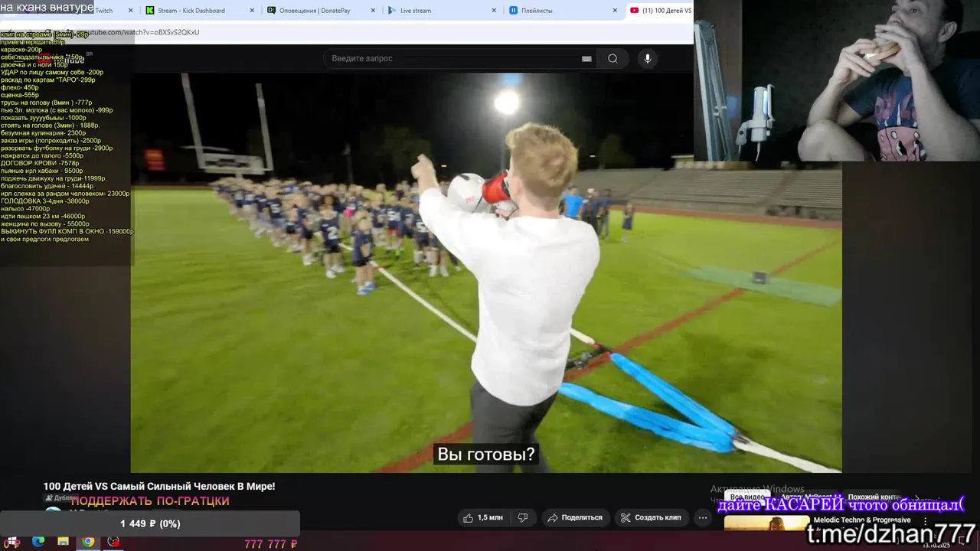Open the on-screen keyboard icon in search box
Screen dimensions: 980x551
point(586,59)
